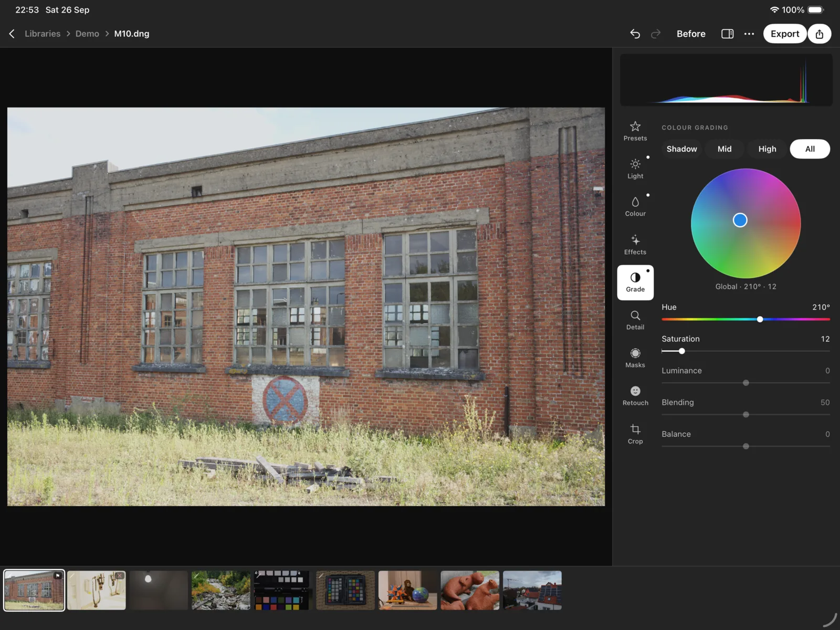Click the M10.dng file name
The image size is (840, 630).
[132, 34]
